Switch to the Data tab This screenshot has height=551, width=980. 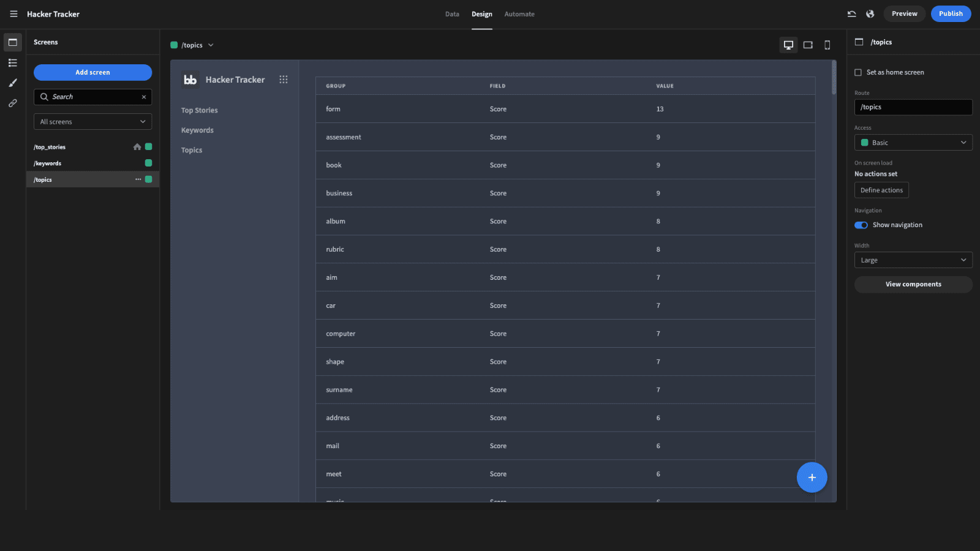point(452,14)
